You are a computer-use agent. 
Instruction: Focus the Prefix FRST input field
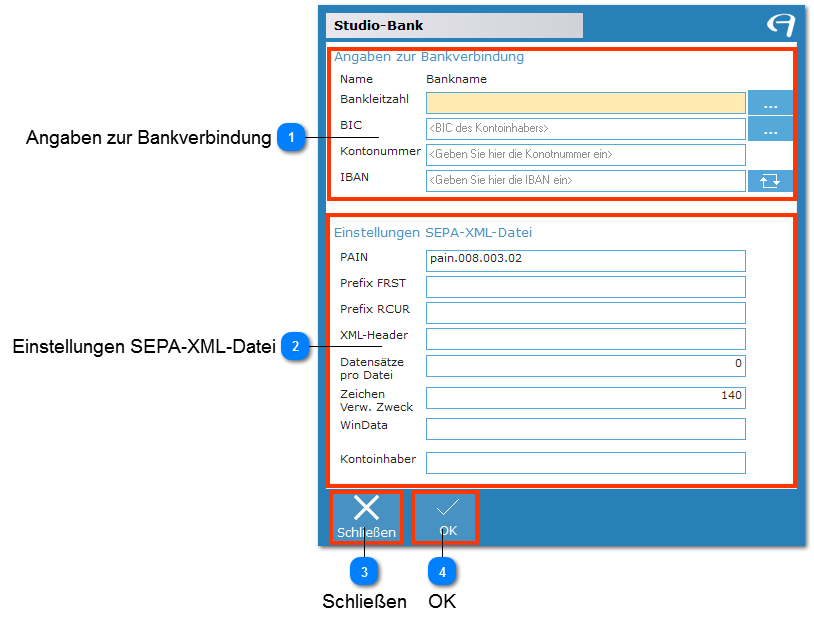586,286
